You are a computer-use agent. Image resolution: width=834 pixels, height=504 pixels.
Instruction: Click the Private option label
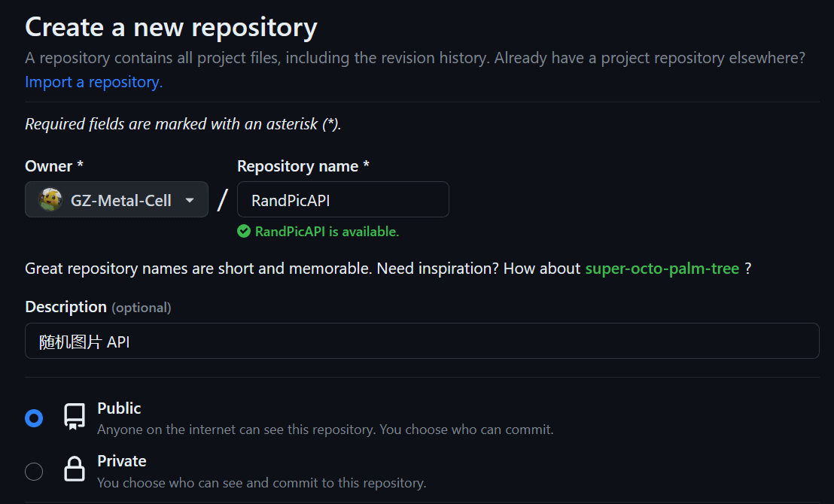(x=122, y=461)
